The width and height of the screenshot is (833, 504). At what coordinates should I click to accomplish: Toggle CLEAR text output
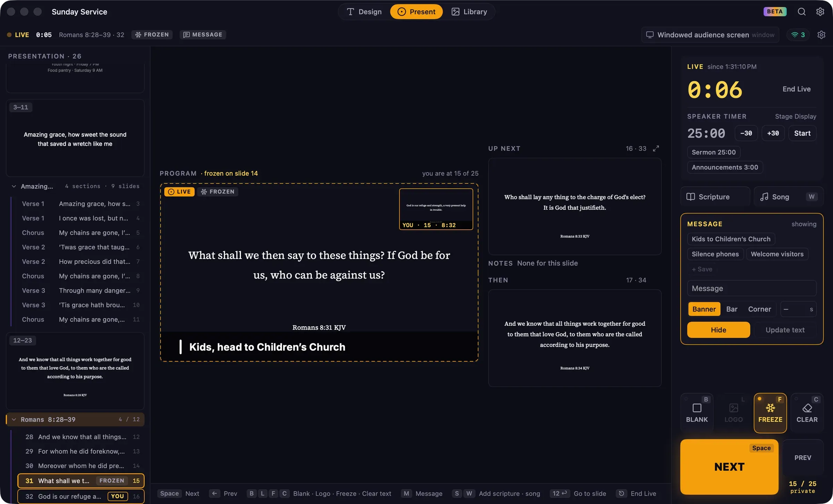807,413
